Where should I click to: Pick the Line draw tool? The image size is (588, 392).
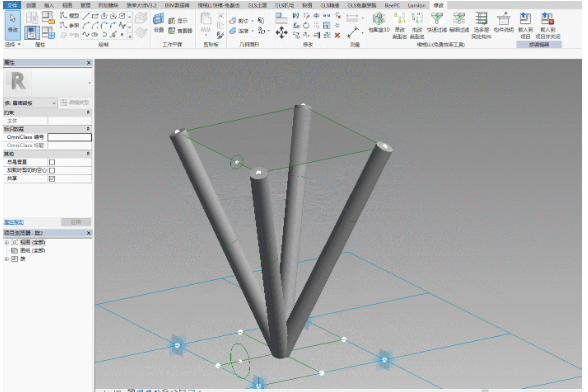pos(86,16)
